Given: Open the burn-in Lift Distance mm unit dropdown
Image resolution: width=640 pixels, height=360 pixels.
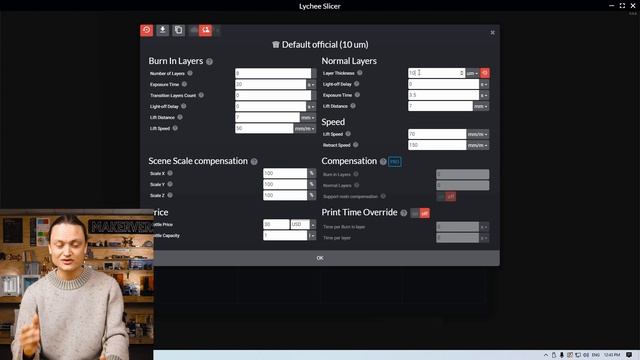Looking at the screenshot, I should point(308,118).
